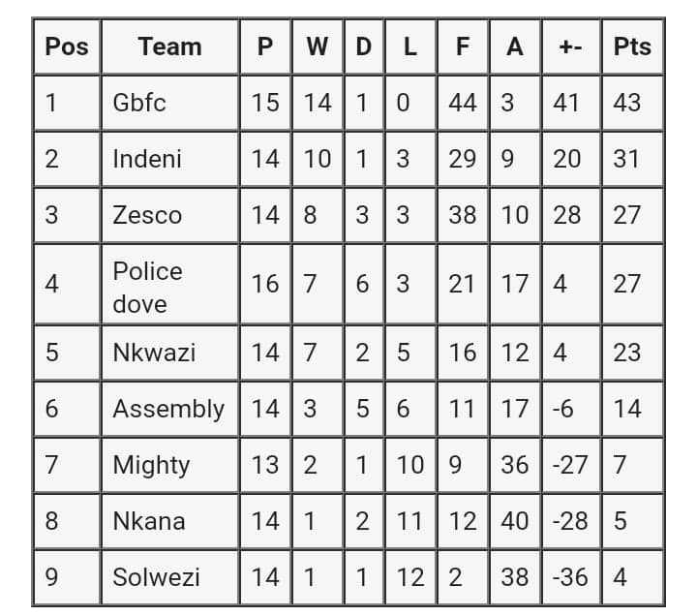Viewport: 697px width, 616px height.
Task: Select Assembly's goal difference -6
Action: click(x=563, y=409)
